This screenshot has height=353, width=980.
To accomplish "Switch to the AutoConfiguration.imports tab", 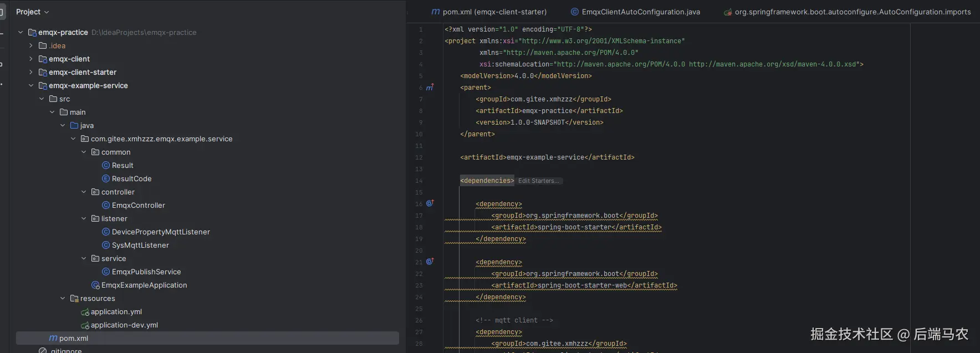I will 847,12.
